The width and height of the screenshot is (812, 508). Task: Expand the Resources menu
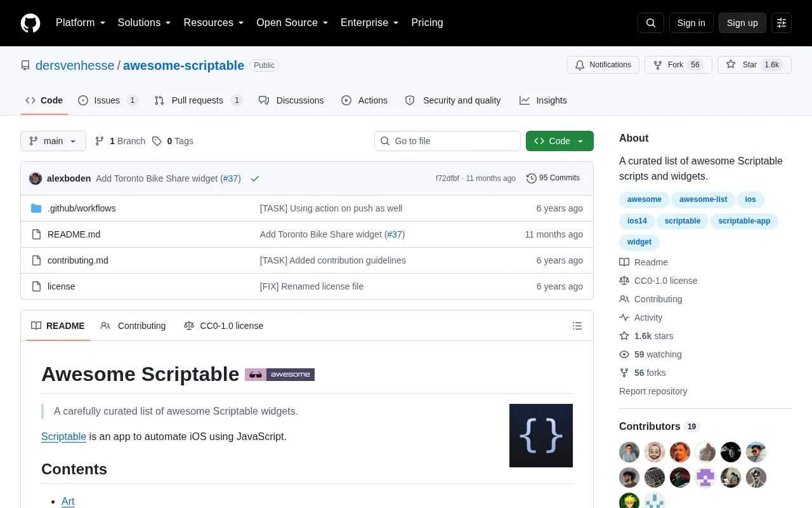coord(214,22)
